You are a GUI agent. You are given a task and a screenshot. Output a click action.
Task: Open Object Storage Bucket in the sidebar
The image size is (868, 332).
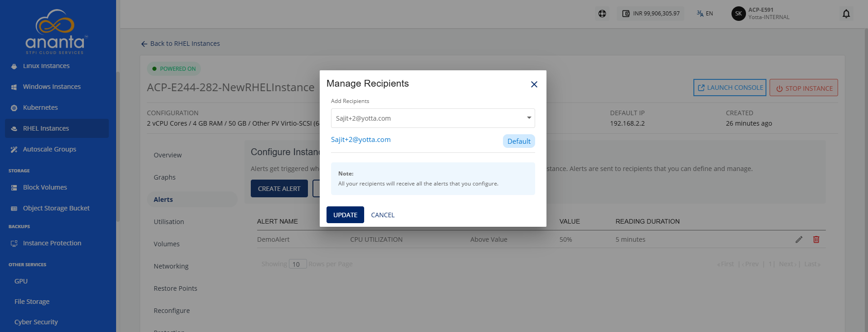[56, 208]
